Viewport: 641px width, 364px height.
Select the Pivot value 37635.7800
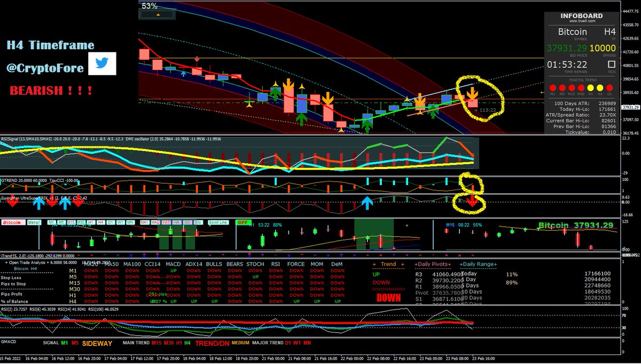click(x=448, y=292)
